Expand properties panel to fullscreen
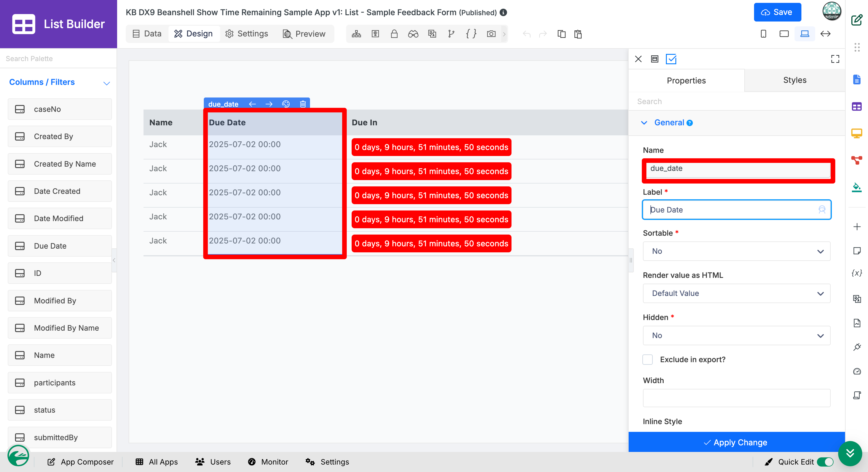 coord(835,59)
